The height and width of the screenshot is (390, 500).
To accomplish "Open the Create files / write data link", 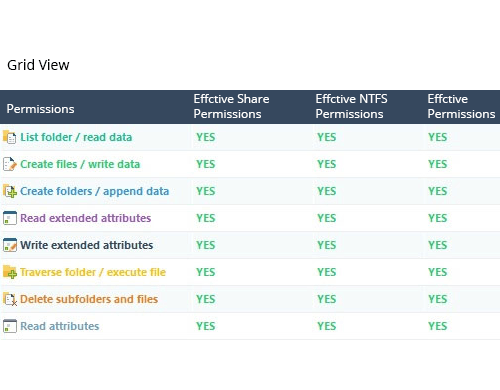I will click(x=80, y=164).
